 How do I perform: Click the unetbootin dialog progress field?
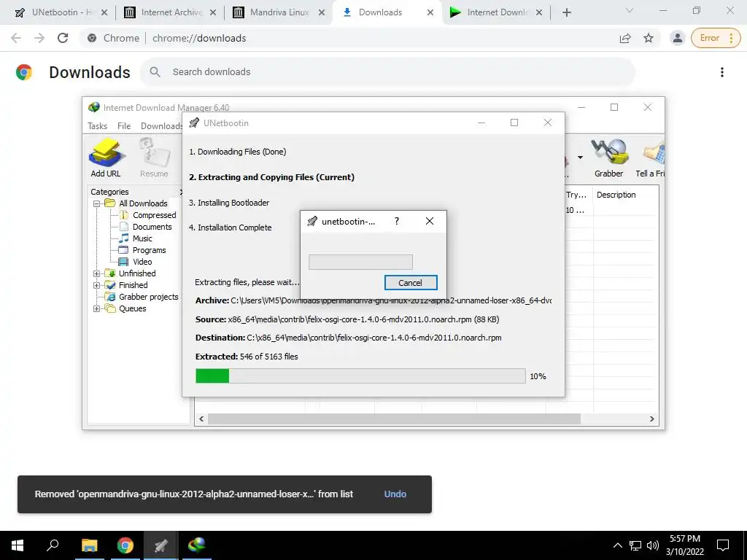[360, 262]
